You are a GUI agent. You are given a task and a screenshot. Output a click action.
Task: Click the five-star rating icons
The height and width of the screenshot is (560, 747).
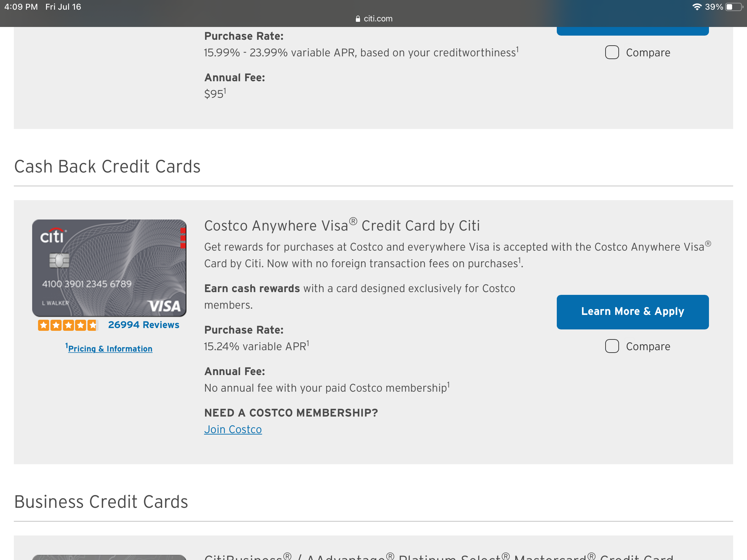(68, 325)
